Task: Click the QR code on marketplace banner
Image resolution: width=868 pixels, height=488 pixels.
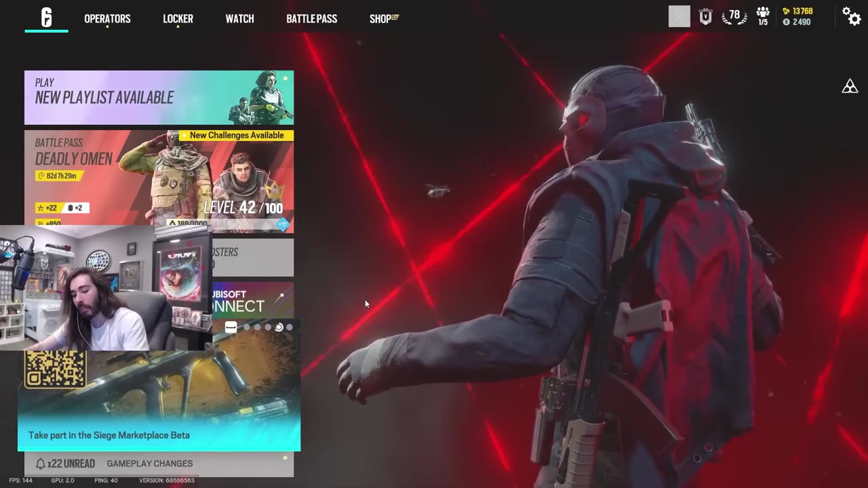Action: click(x=56, y=369)
